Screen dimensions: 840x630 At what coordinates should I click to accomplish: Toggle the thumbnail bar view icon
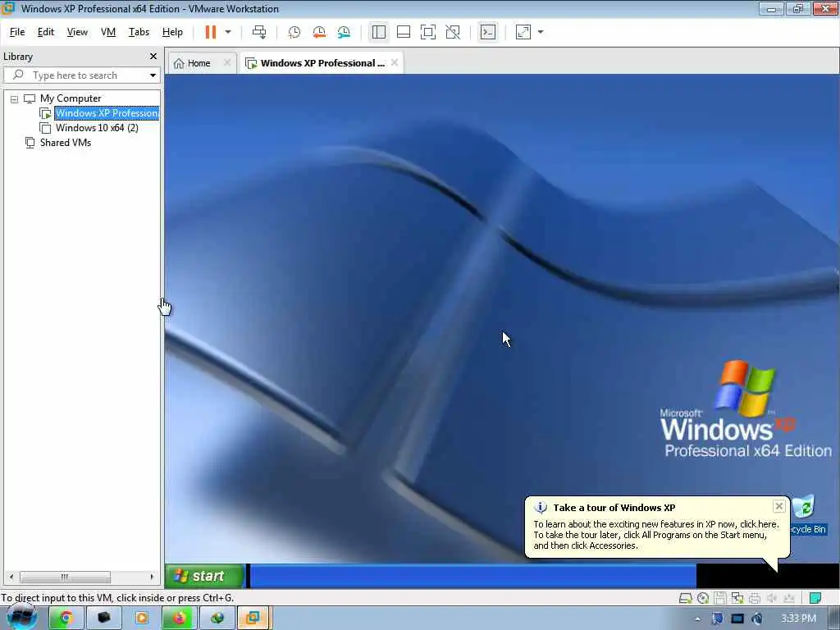pos(404,32)
